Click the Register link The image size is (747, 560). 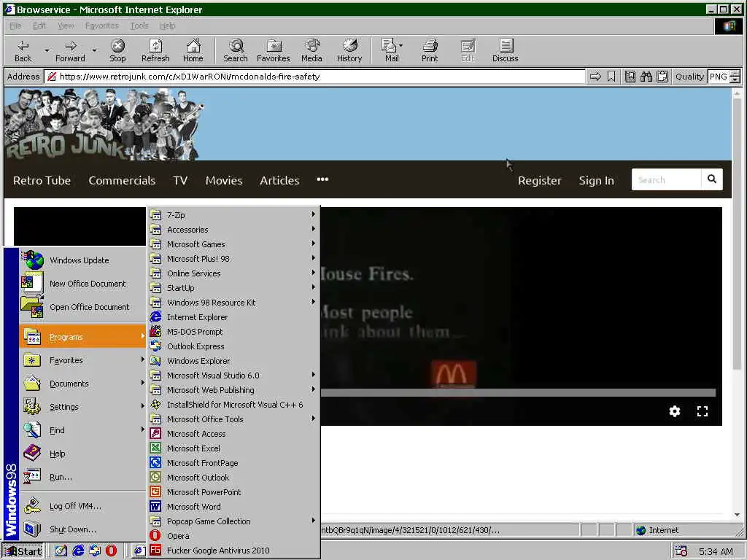[x=540, y=181]
